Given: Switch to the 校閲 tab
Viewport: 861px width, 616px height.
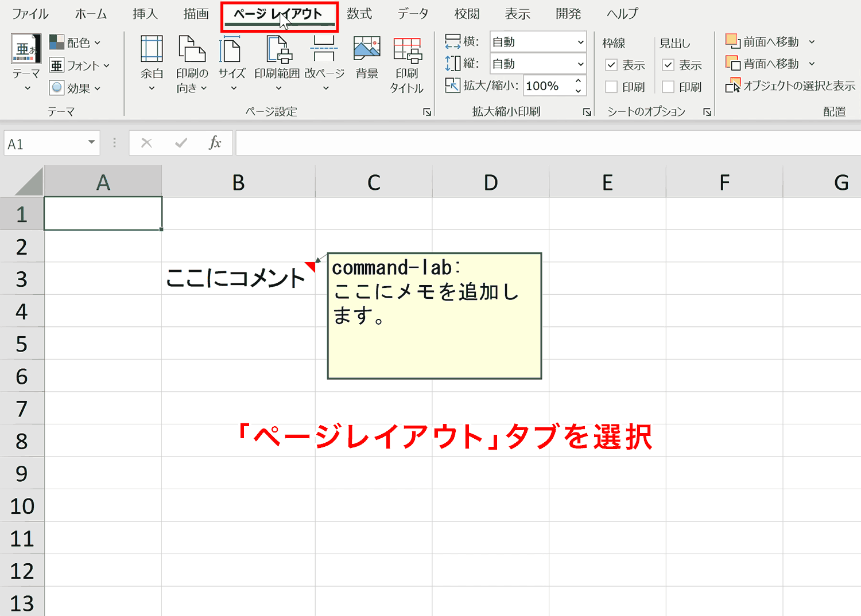Looking at the screenshot, I should click(467, 14).
